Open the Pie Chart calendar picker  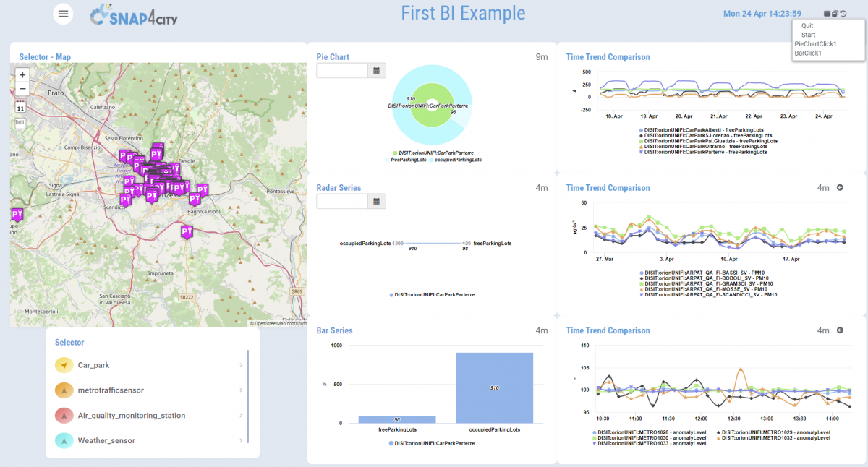pos(376,70)
